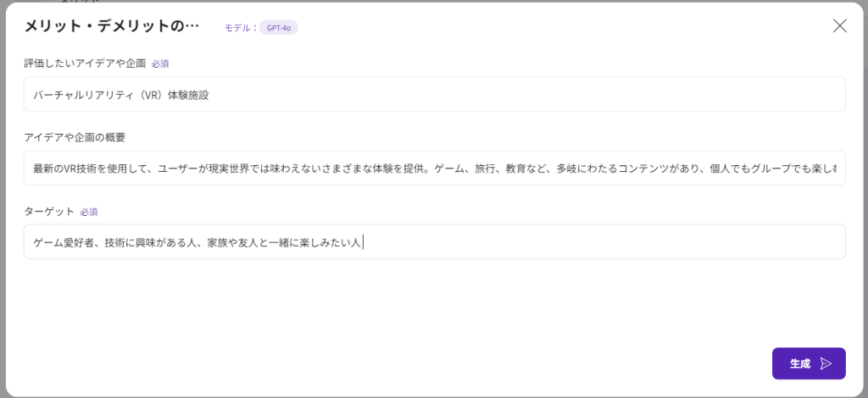Click the バーチャルリアリティ text in first field
The image size is (868, 398).
tap(85, 95)
